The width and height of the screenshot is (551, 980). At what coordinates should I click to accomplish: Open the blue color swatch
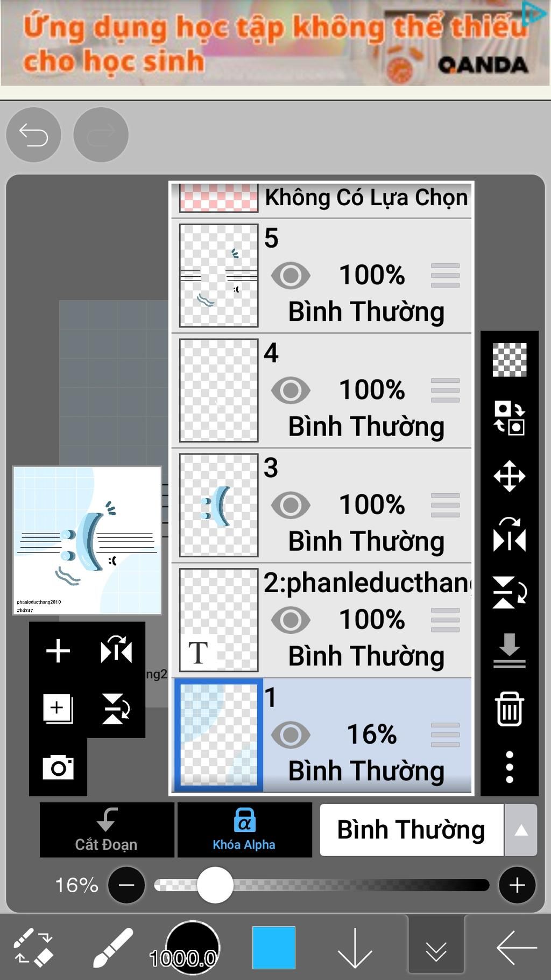(x=274, y=948)
